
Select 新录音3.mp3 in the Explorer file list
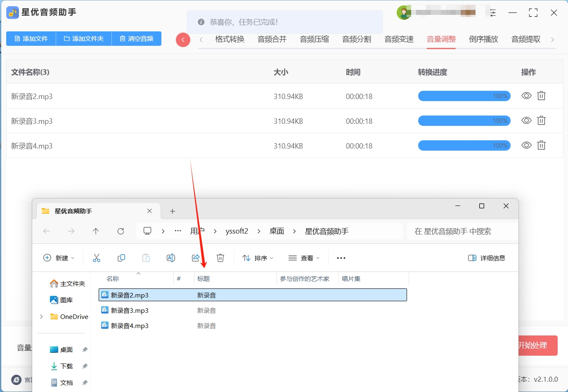(x=253, y=310)
